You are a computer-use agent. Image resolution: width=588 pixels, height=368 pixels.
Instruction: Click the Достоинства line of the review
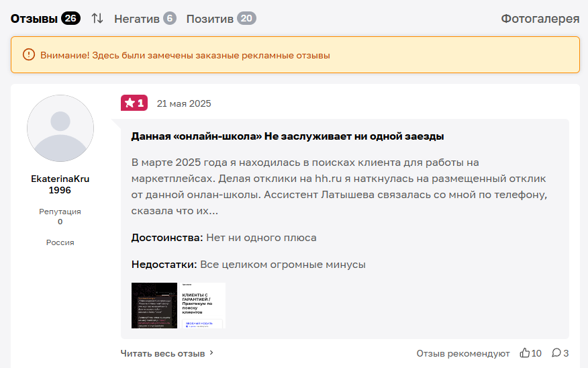tap(224, 238)
